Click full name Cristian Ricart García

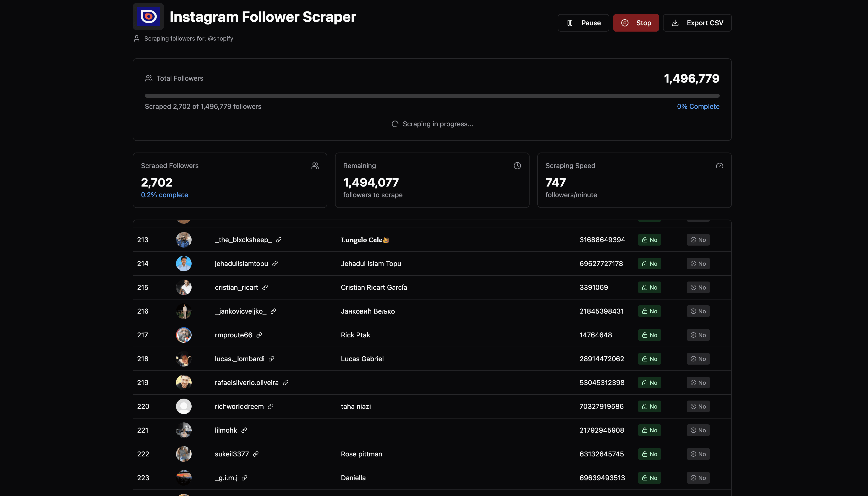tap(374, 288)
